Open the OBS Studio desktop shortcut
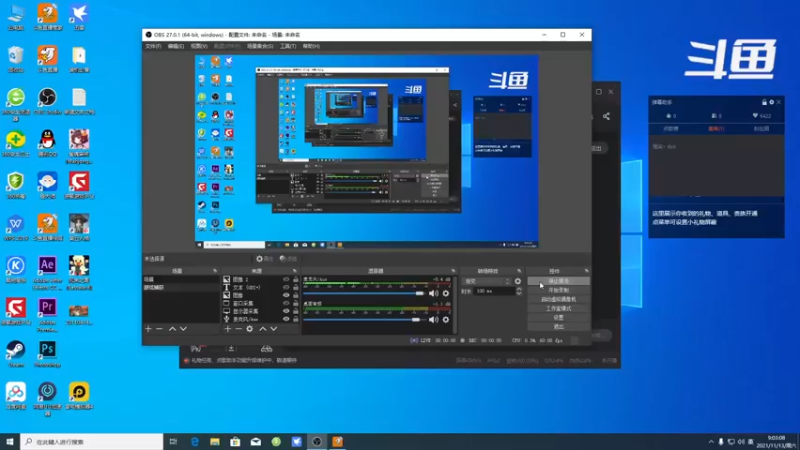 pyautogui.click(x=47, y=101)
